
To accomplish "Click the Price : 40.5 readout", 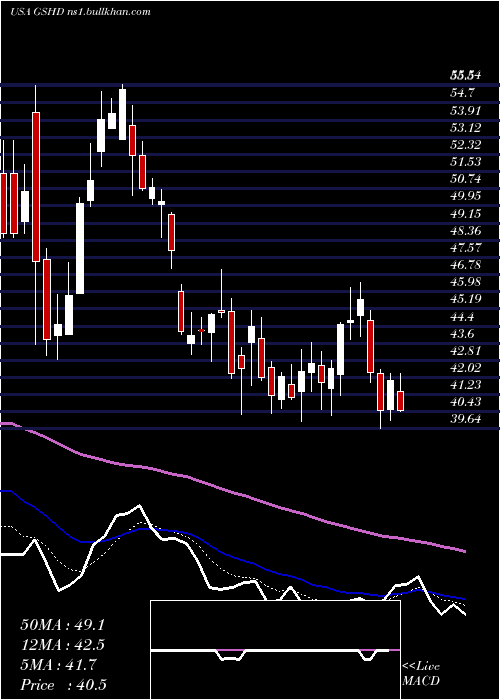I will click(x=63, y=685).
